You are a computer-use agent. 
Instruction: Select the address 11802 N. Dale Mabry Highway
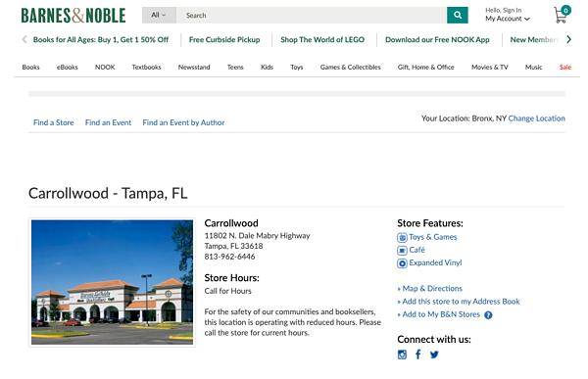coord(257,236)
